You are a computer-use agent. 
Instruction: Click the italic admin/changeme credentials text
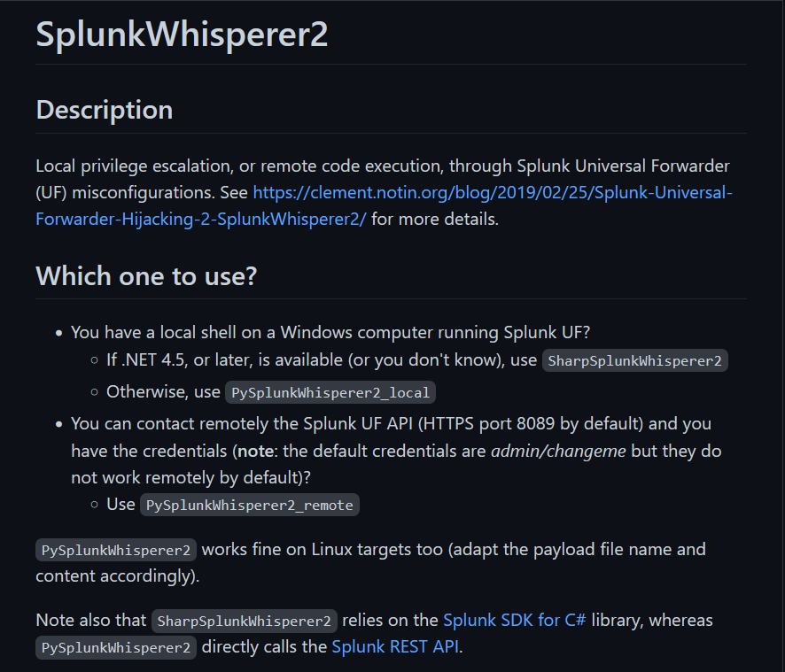click(558, 451)
